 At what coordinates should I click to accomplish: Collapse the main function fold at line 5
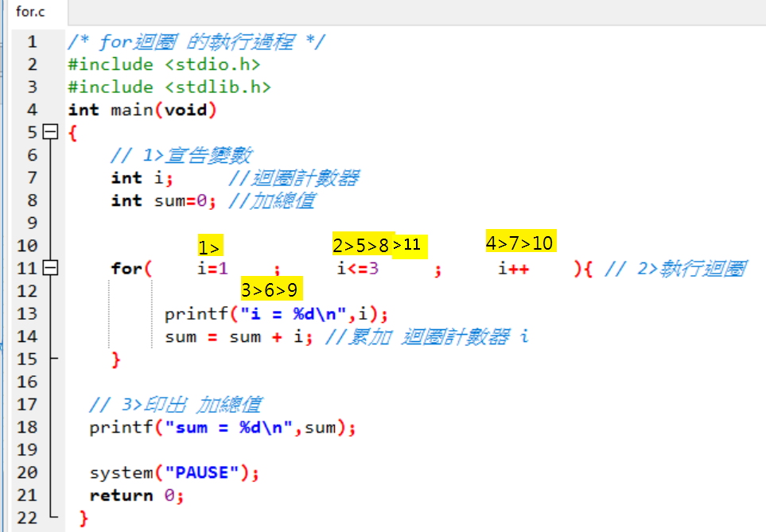50,132
